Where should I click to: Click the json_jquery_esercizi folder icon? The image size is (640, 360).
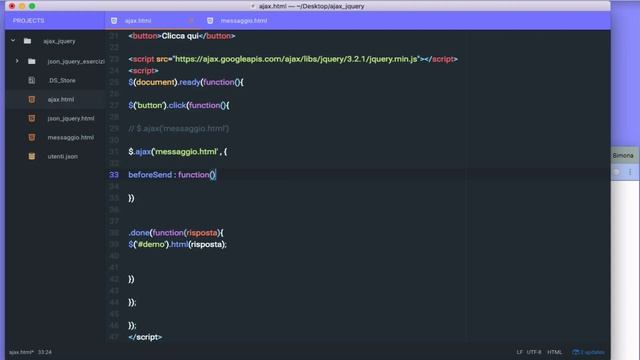click(31, 61)
